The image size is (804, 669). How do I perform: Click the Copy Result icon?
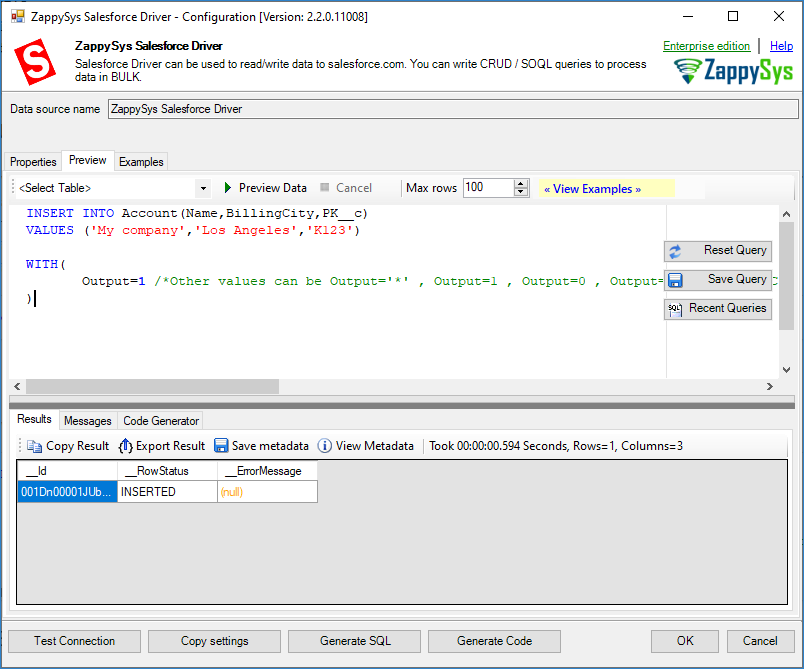(x=35, y=447)
